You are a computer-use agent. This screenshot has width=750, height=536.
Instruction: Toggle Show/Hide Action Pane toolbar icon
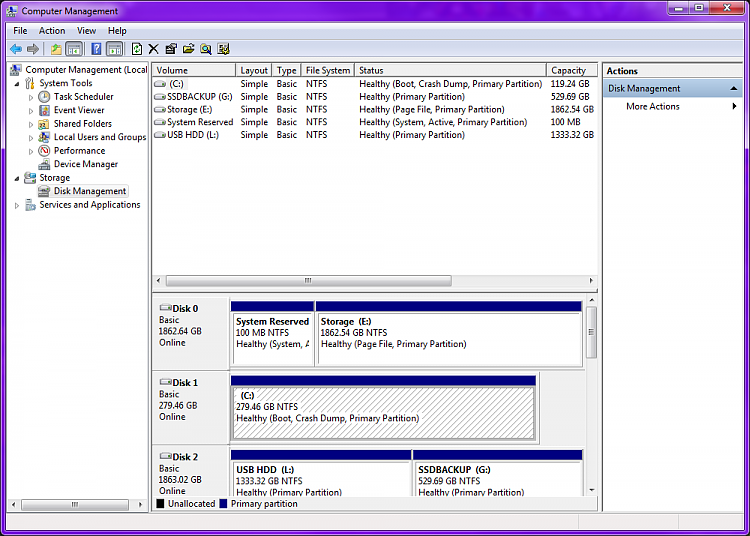114,49
